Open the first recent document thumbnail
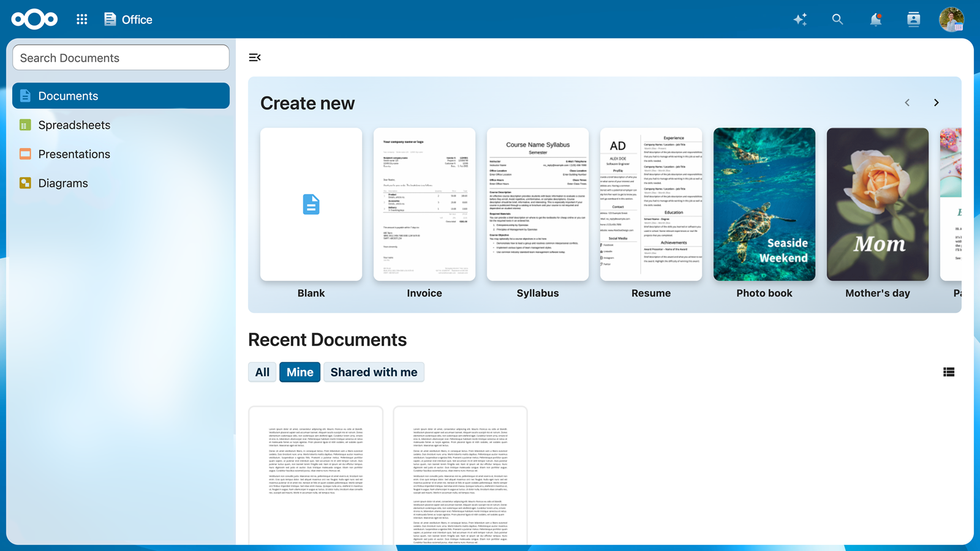 coord(315,476)
